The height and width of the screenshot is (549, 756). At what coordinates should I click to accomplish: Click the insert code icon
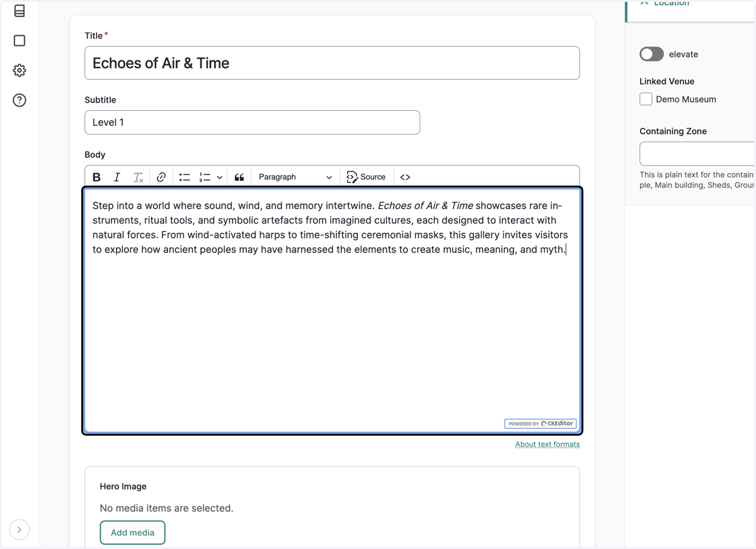pyautogui.click(x=405, y=177)
